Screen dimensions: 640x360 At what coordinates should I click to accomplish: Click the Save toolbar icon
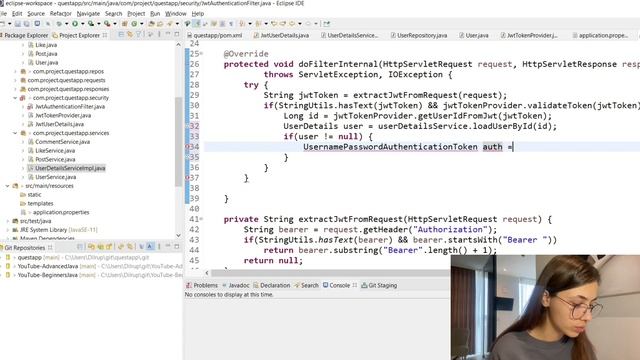tap(18, 24)
